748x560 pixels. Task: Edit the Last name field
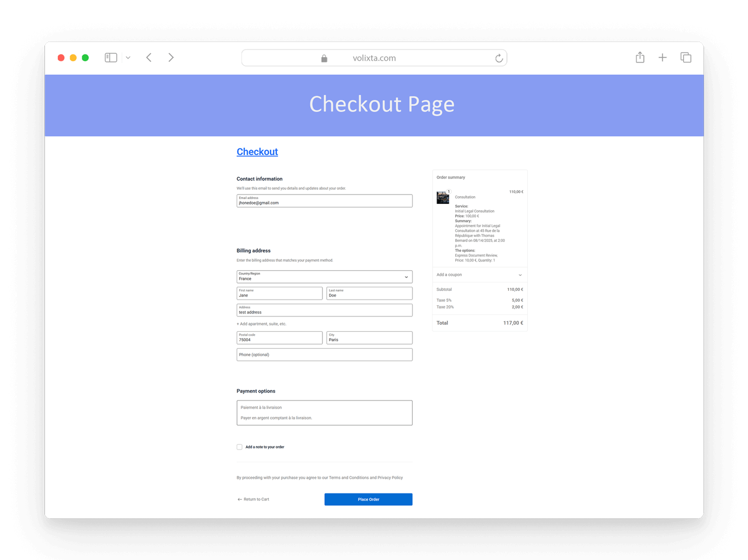tap(369, 293)
